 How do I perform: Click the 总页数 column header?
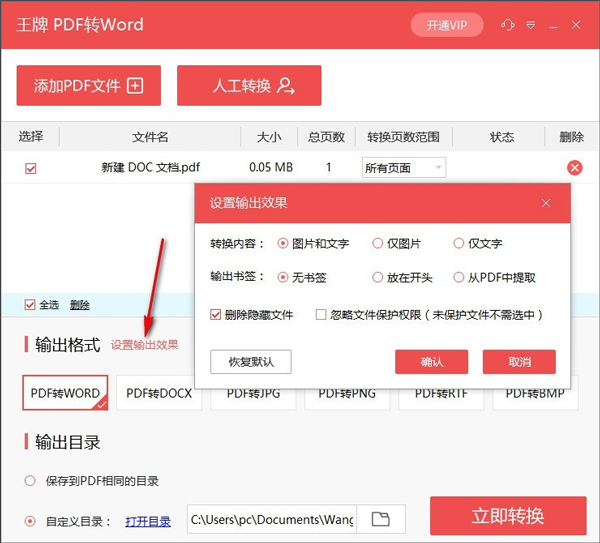pyautogui.click(x=326, y=137)
